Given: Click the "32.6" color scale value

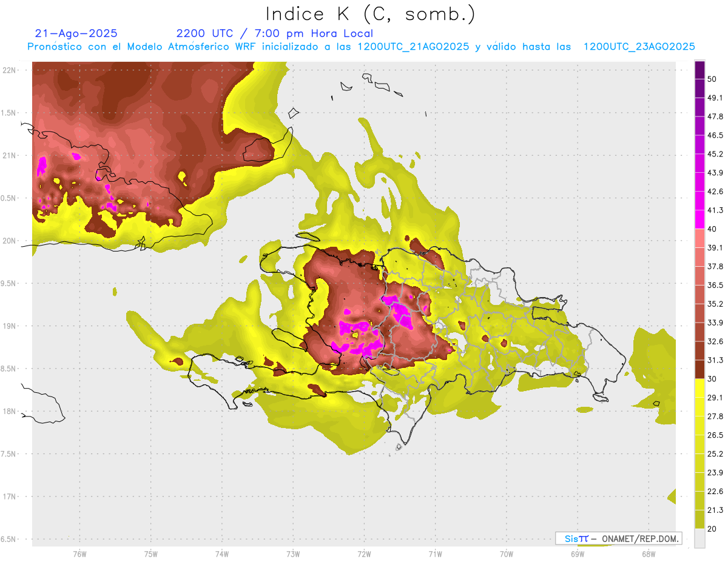Looking at the screenshot, I should click(x=716, y=341).
